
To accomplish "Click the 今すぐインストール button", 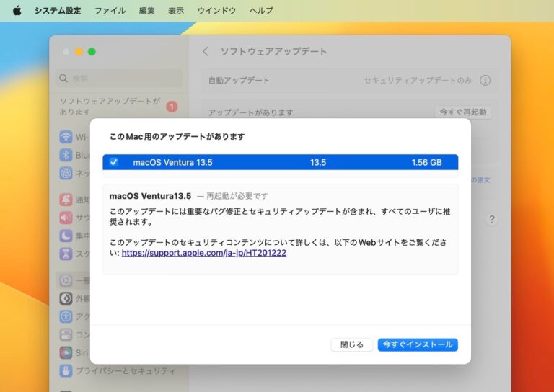I will 418,344.
